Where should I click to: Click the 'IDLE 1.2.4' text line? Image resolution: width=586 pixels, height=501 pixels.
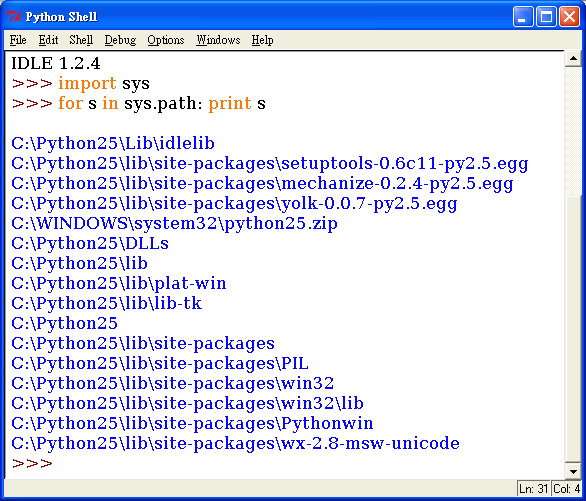56,63
